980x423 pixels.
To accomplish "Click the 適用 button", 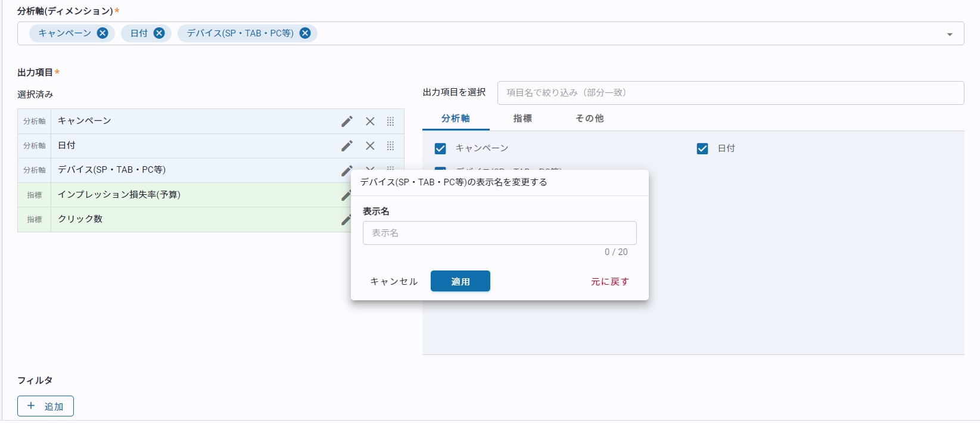I will pyautogui.click(x=460, y=281).
